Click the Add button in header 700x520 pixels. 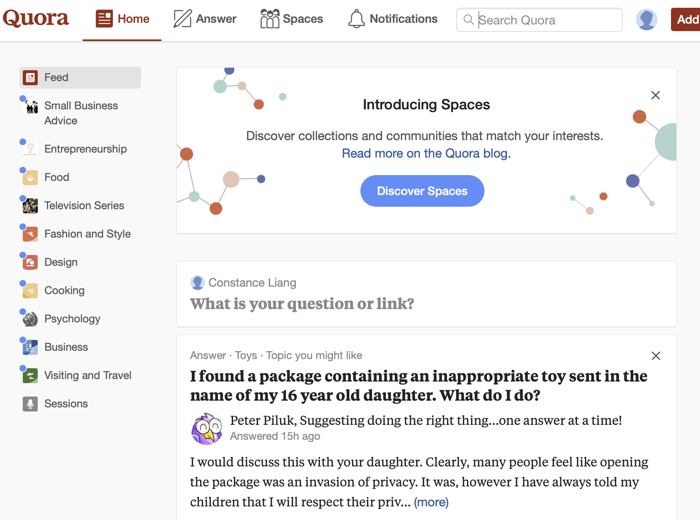point(686,19)
